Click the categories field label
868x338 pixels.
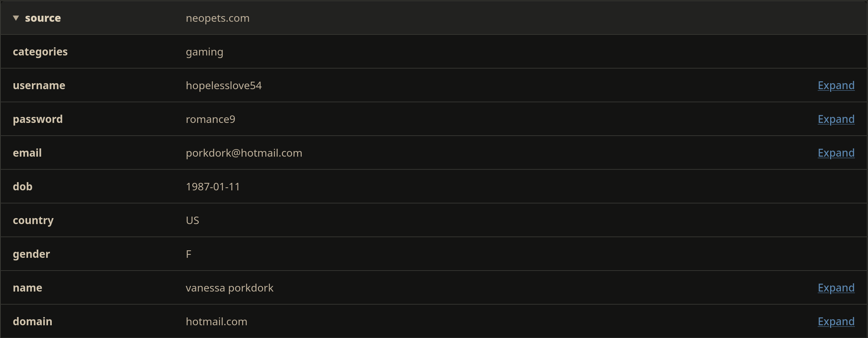pos(40,52)
